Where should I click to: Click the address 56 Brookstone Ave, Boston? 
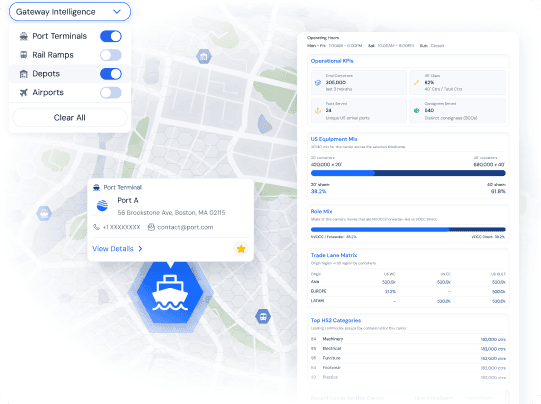pyautogui.click(x=171, y=213)
